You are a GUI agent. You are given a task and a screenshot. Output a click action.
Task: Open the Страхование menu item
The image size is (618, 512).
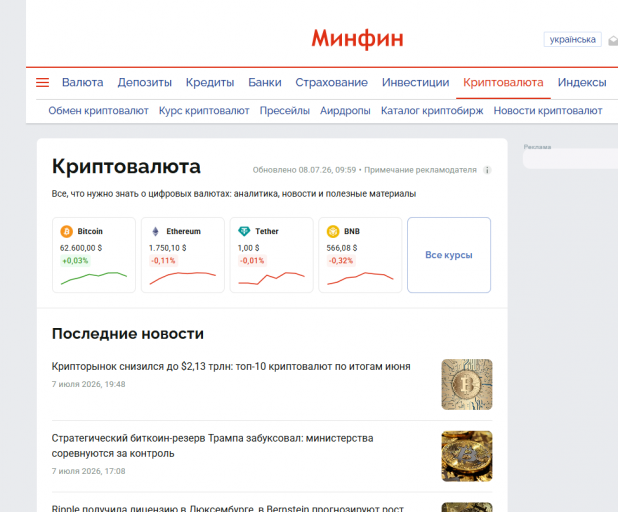coord(331,82)
